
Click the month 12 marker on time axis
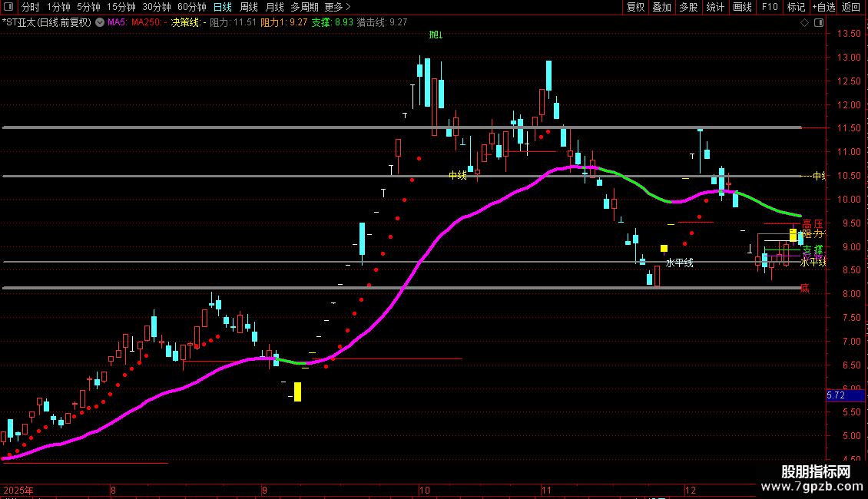point(691,491)
